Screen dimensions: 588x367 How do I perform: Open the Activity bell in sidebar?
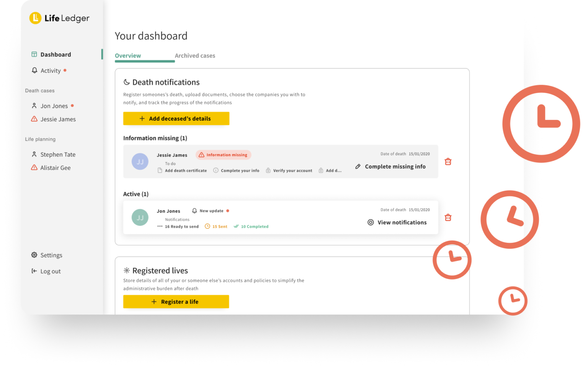[35, 70]
